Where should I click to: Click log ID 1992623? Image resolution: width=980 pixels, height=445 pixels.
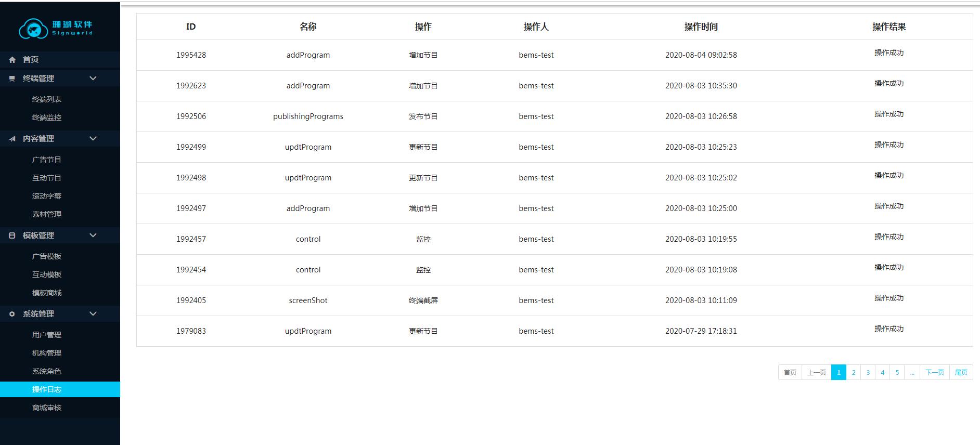pos(191,86)
